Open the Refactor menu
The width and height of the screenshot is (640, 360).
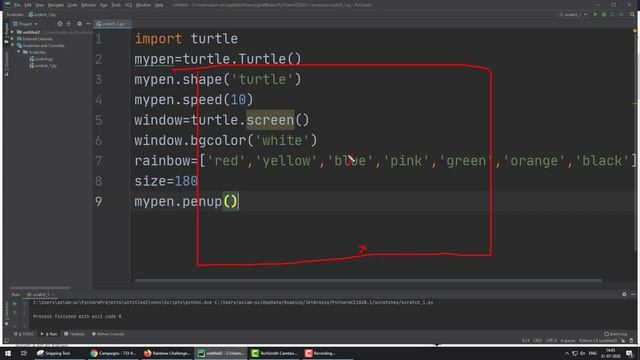click(88, 5)
